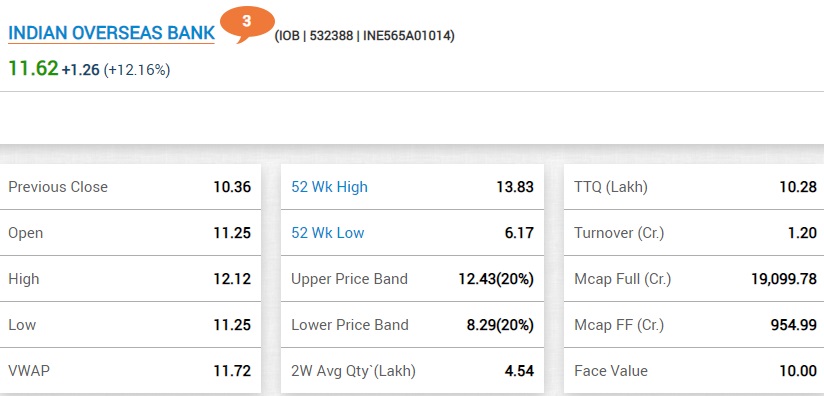Select the Low row label
Viewport: 824px width, 396px height.
point(22,325)
